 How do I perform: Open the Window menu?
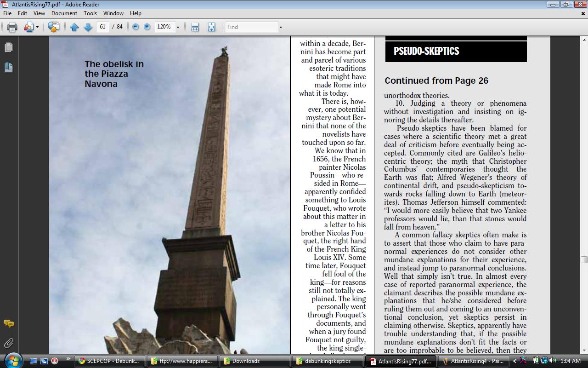pyautogui.click(x=113, y=13)
